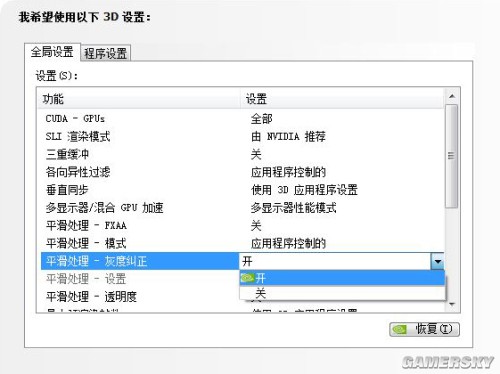Screen dimensions: 500x374
Task: Click 关 value for 平滑处理 - FXAA
Action: click(256, 226)
